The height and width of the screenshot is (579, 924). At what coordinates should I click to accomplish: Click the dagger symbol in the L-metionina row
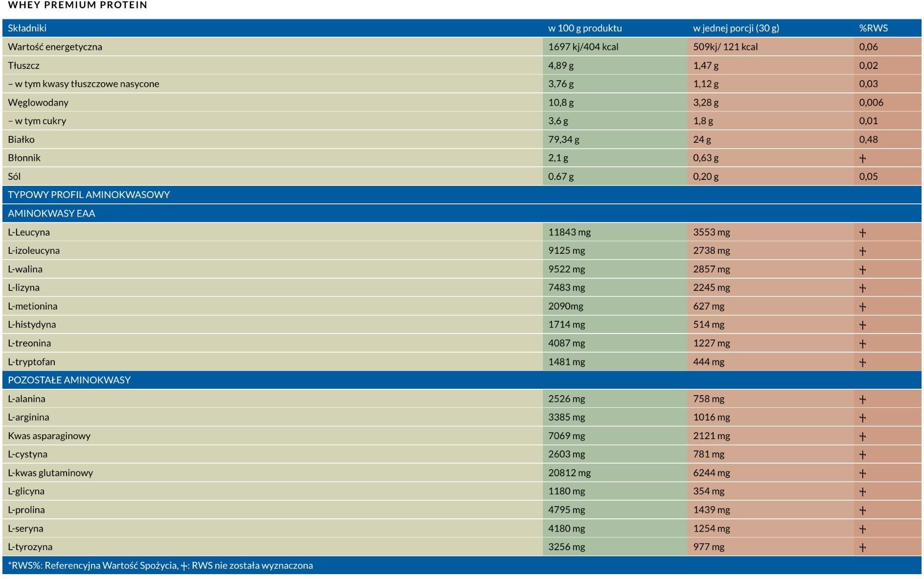pyautogui.click(x=862, y=307)
